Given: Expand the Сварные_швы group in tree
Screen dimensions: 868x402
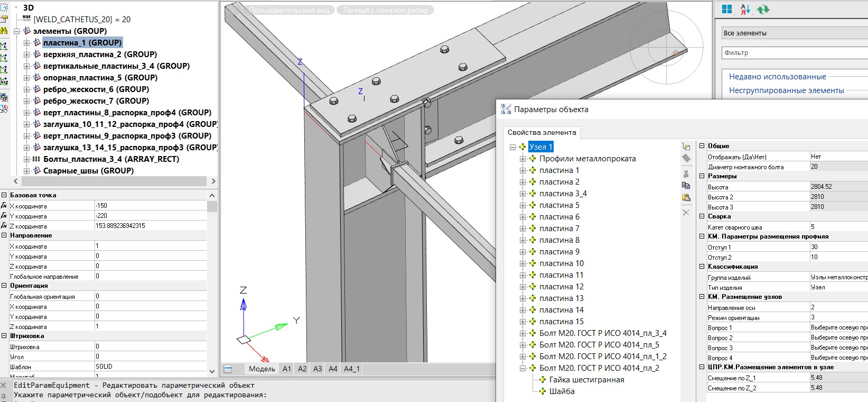Looking at the screenshot, I should click(x=27, y=171).
